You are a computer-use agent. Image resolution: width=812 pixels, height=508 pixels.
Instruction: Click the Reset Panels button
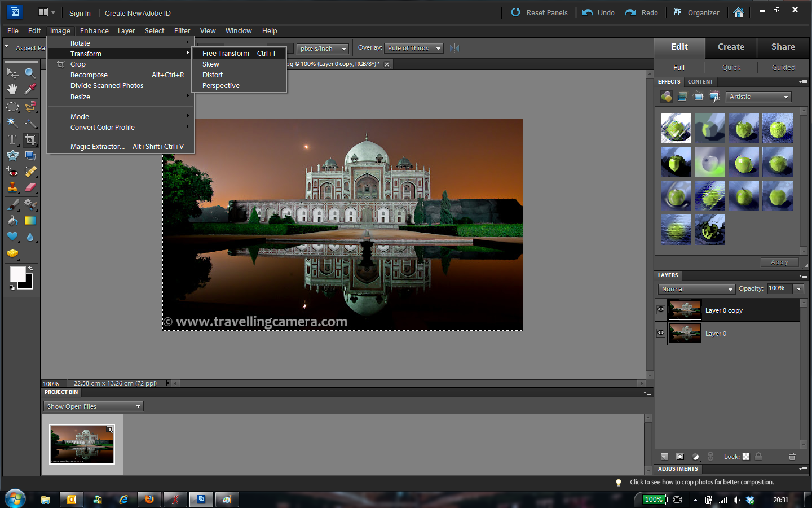539,12
